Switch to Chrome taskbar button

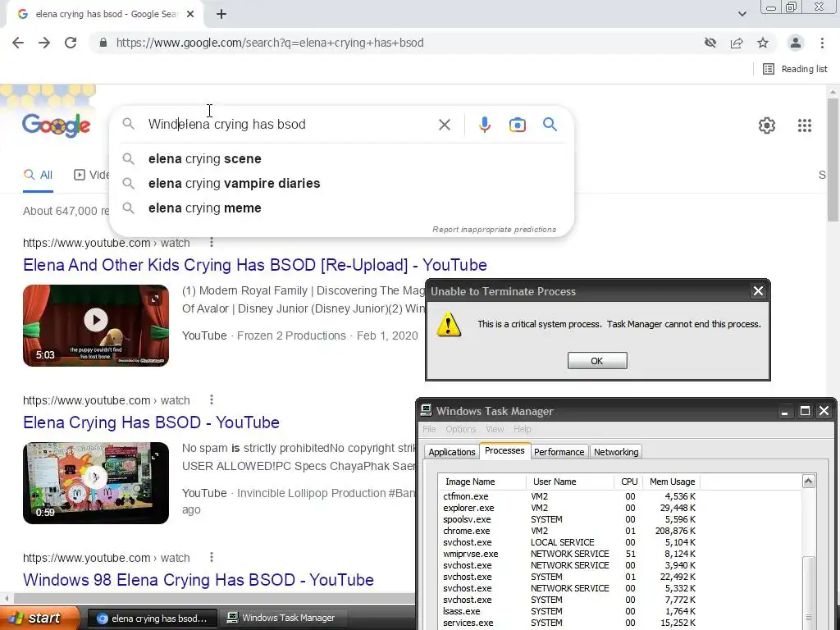pyautogui.click(x=152, y=619)
